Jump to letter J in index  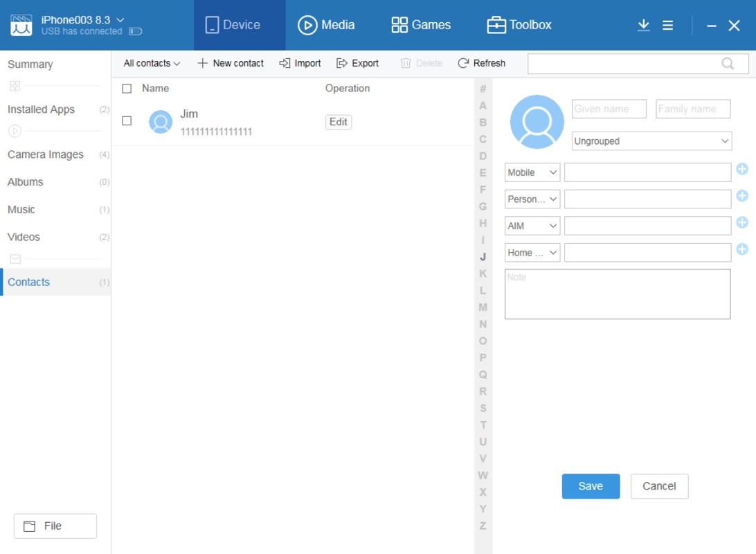(x=483, y=257)
